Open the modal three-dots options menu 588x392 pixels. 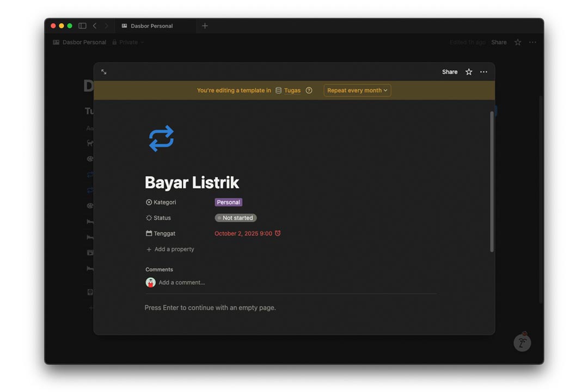483,72
